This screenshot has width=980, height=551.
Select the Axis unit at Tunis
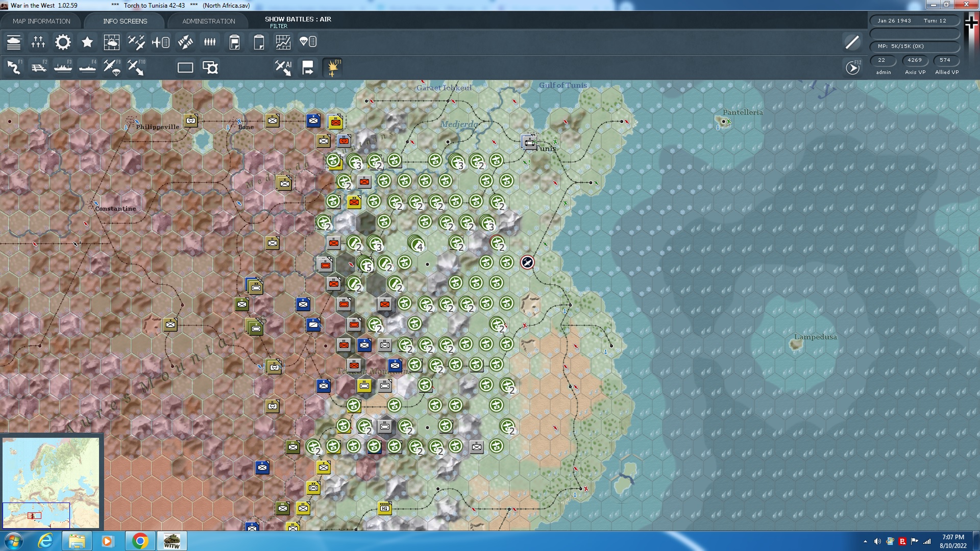point(529,142)
